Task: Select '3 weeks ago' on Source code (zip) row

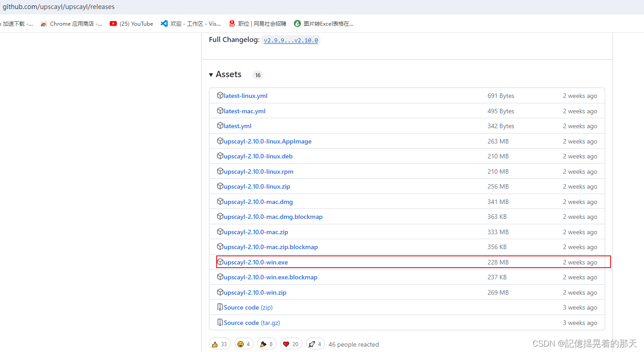Action: 580,307
